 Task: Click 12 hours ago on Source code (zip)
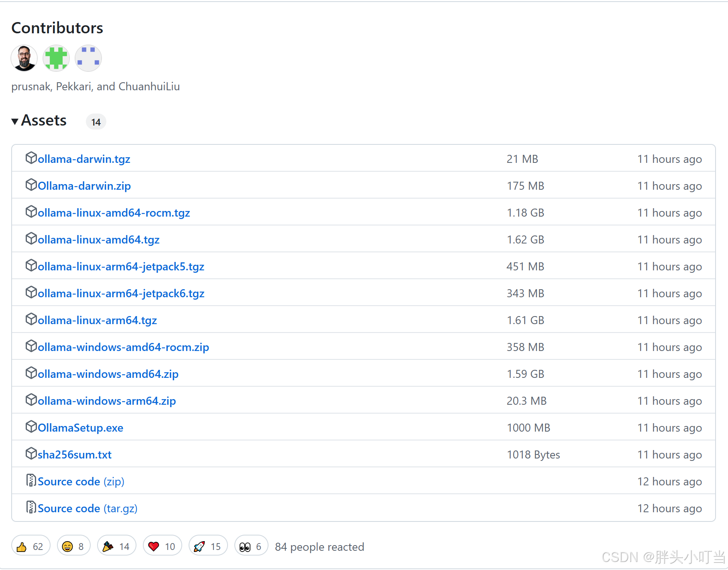point(669,481)
